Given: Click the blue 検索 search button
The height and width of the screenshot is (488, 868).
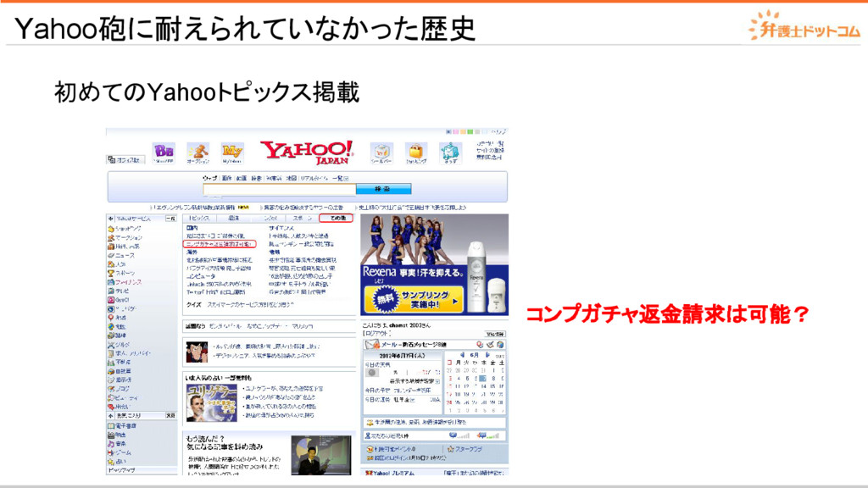Looking at the screenshot, I should tap(383, 189).
